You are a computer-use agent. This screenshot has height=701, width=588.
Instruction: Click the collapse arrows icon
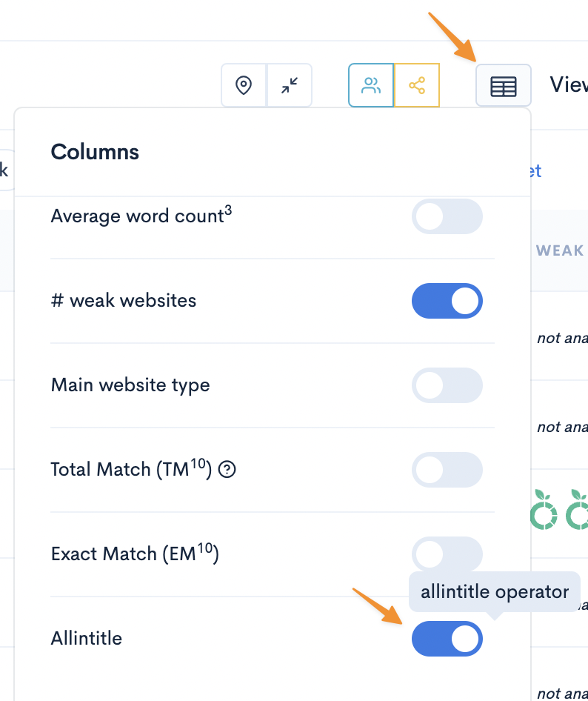290,85
